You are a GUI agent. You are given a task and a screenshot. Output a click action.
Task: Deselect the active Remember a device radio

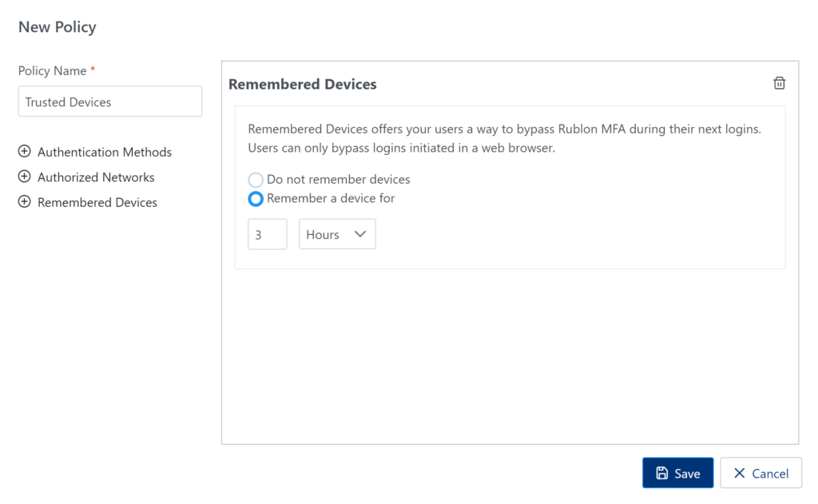click(256, 198)
